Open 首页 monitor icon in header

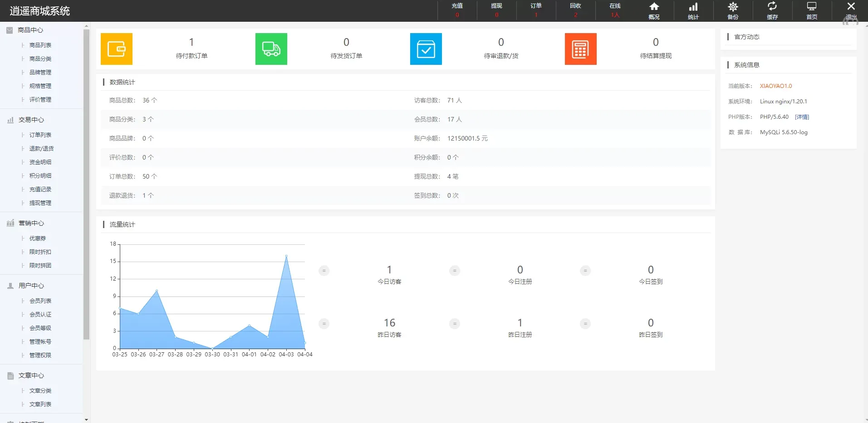click(x=812, y=11)
